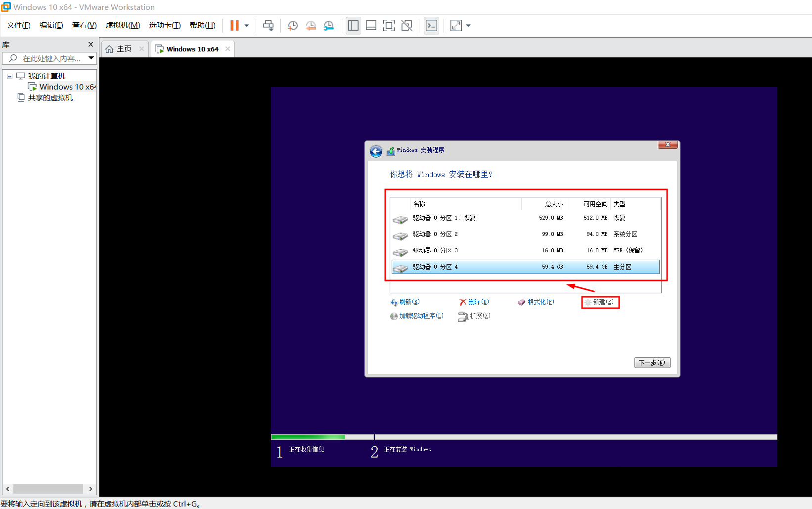This screenshot has width=812, height=509.
Task: Collapse the 我的计算机 tree node
Action: coord(9,76)
